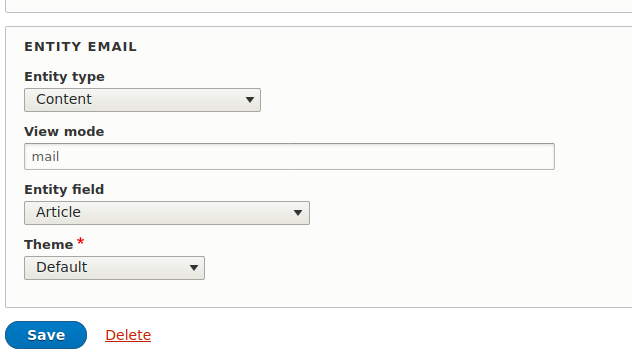
Task: Click the arrow on the Default theme dropdown
Action: coord(194,267)
